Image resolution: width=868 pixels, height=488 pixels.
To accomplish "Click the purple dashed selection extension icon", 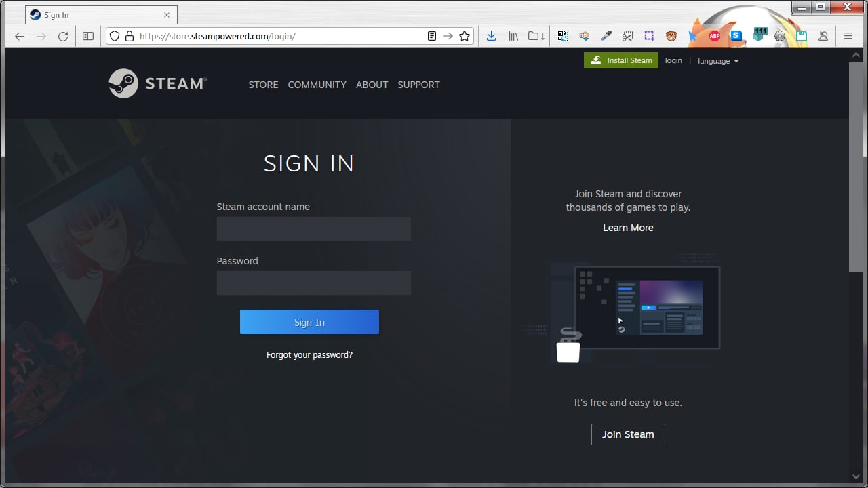I will click(x=650, y=36).
